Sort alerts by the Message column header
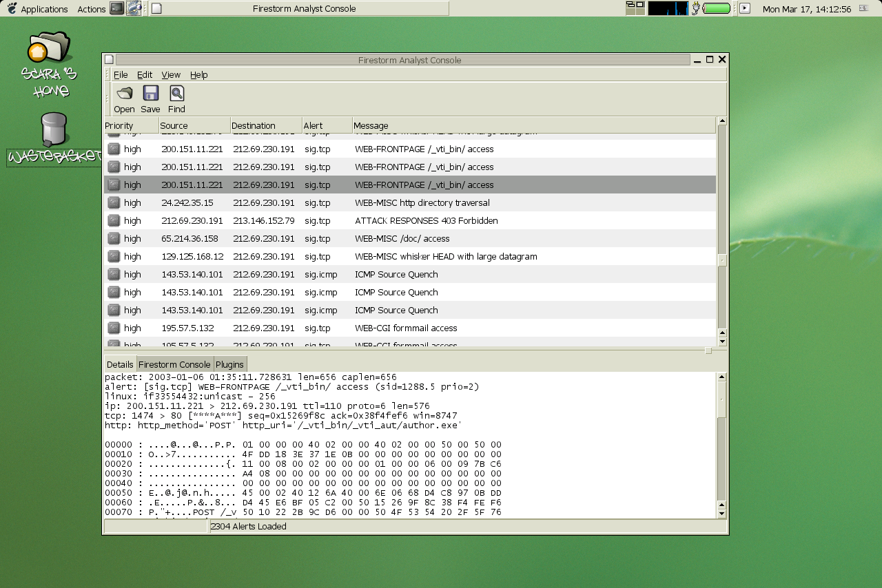 click(x=534, y=125)
